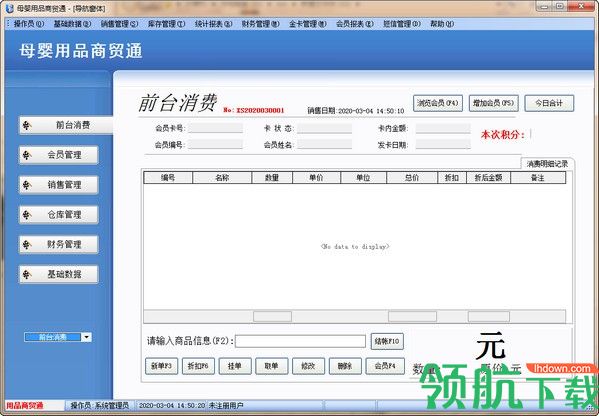Click the 销售日期 2020-03-04 14:50:10 text
The image size is (599, 416).
pyautogui.click(x=356, y=111)
